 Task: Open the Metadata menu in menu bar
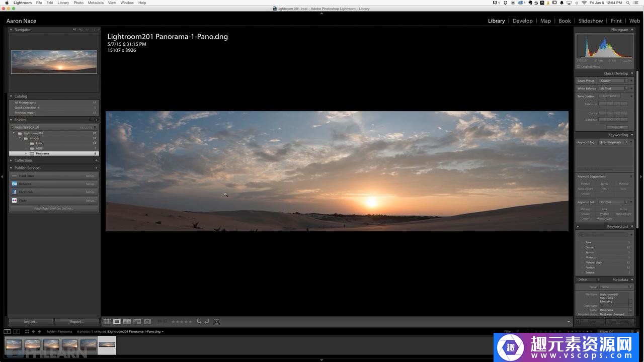tap(96, 3)
